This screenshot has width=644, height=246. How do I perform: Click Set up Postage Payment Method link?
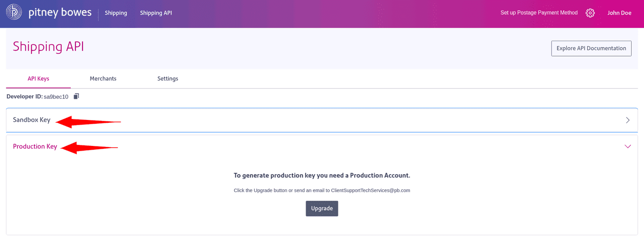point(539,13)
